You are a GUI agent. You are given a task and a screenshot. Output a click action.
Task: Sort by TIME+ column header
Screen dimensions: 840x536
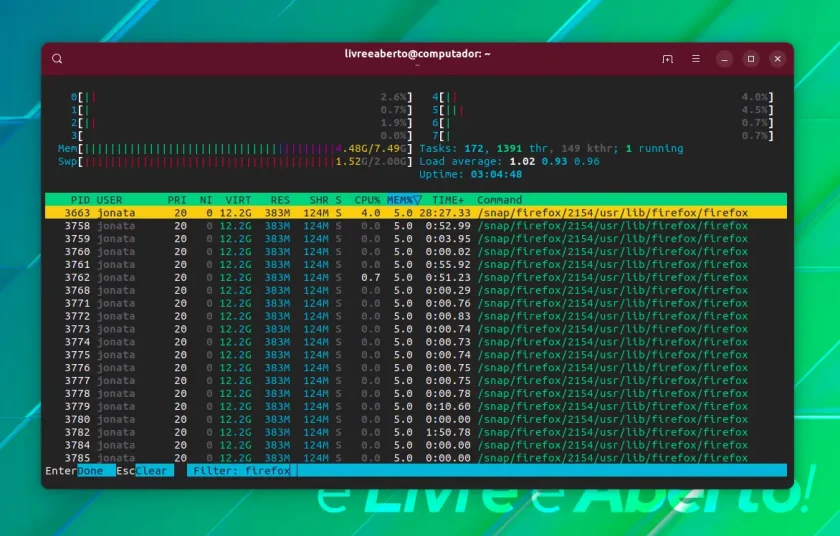[x=448, y=200]
